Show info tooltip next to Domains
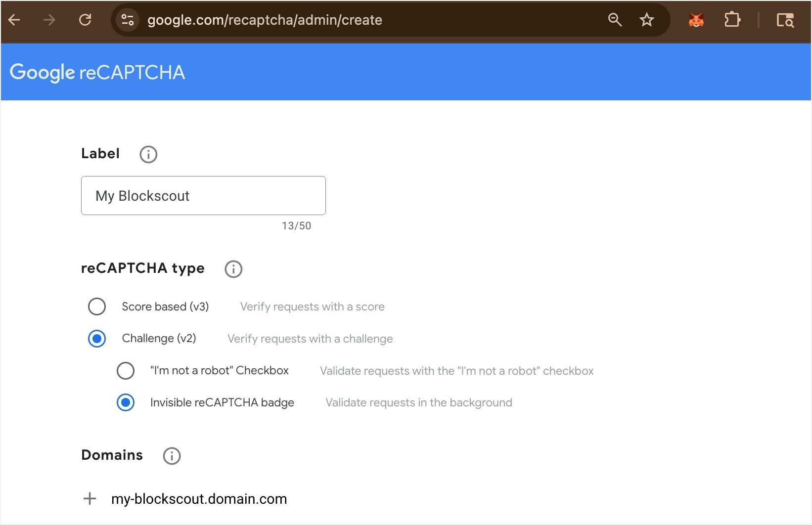This screenshot has width=812, height=525. (172, 456)
